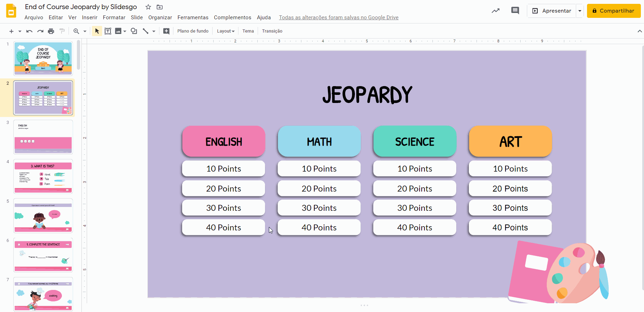Redo the last action
Screen dimensions: 644x312
[40, 31]
